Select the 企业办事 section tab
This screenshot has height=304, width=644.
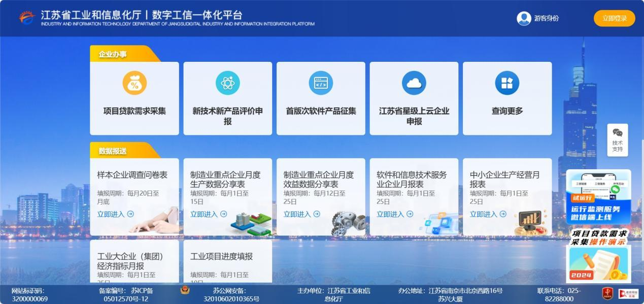coord(113,54)
